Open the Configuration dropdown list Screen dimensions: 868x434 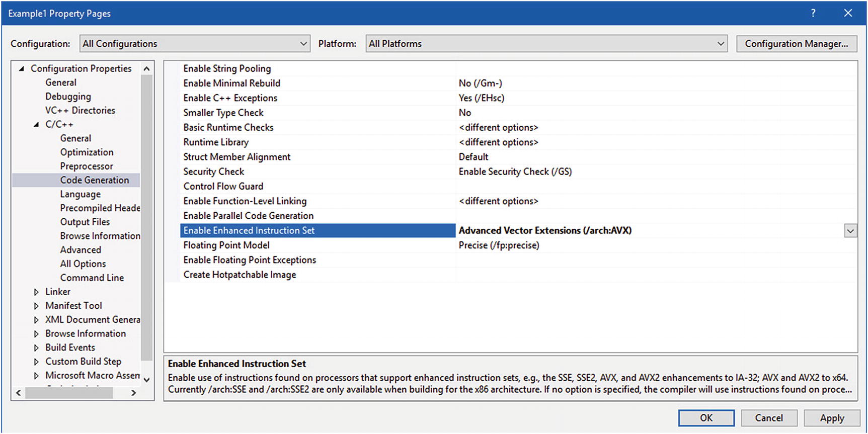click(x=303, y=44)
